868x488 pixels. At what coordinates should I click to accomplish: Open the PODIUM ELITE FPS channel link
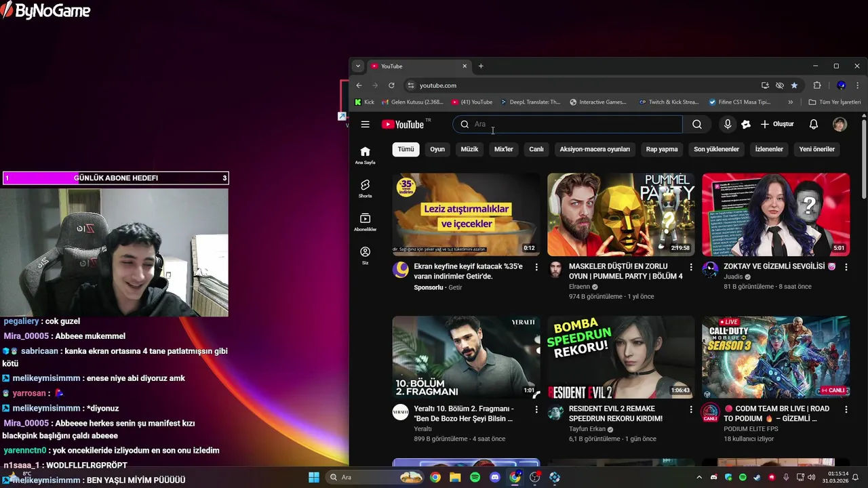(751, 429)
